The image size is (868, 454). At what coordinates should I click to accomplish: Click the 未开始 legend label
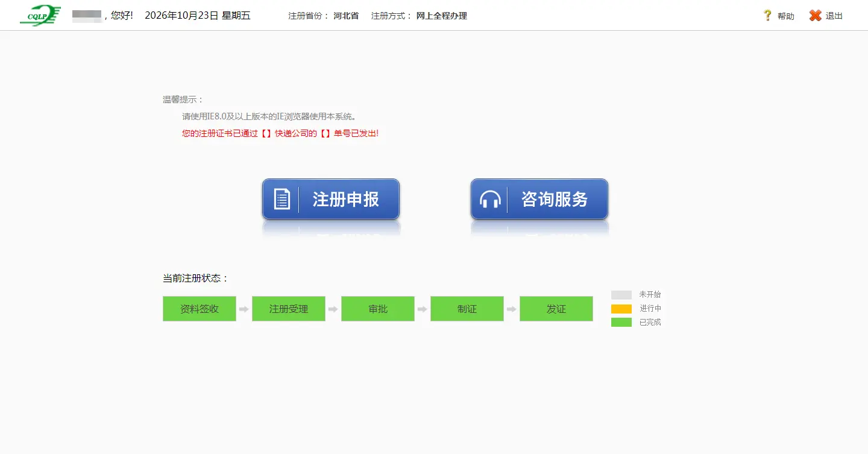tap(650, 295)
